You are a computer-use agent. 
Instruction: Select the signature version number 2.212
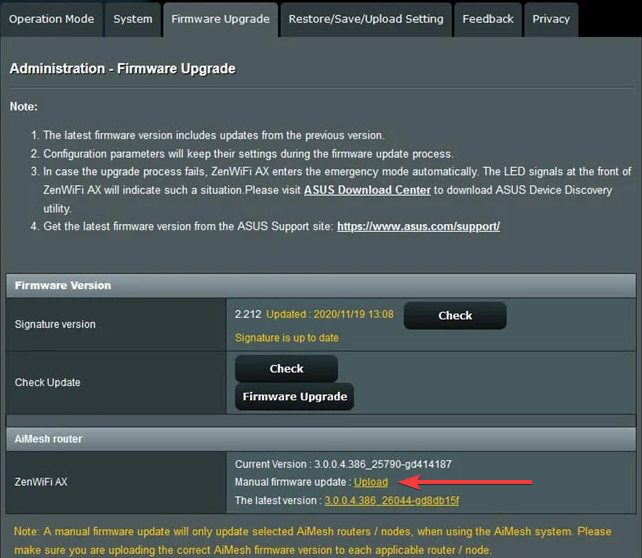248,314
